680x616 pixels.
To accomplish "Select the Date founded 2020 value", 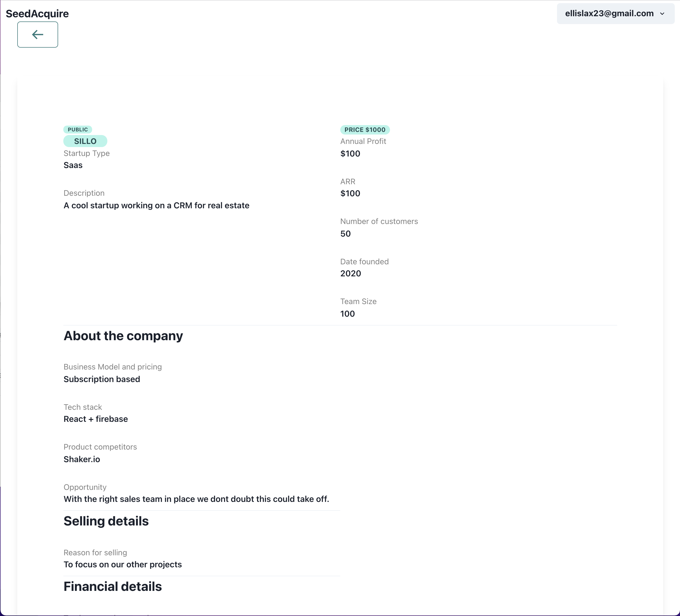I will [350, 273].
